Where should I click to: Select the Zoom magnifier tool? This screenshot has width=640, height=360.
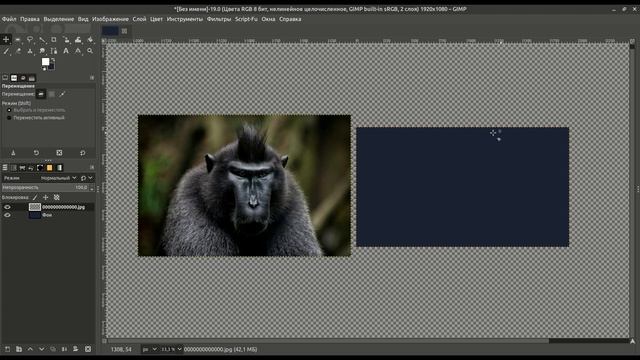tap(90, 51)
